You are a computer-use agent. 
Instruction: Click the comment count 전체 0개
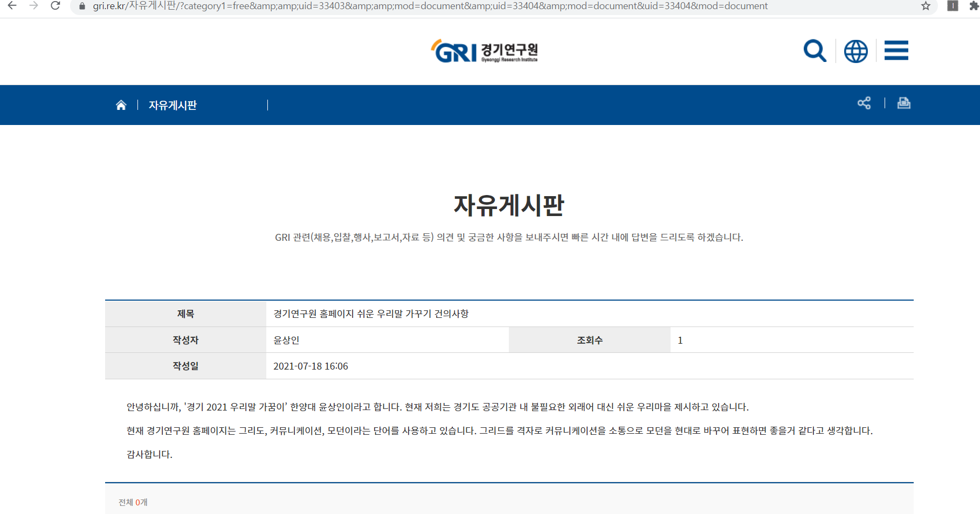click(x=133, y=502)
